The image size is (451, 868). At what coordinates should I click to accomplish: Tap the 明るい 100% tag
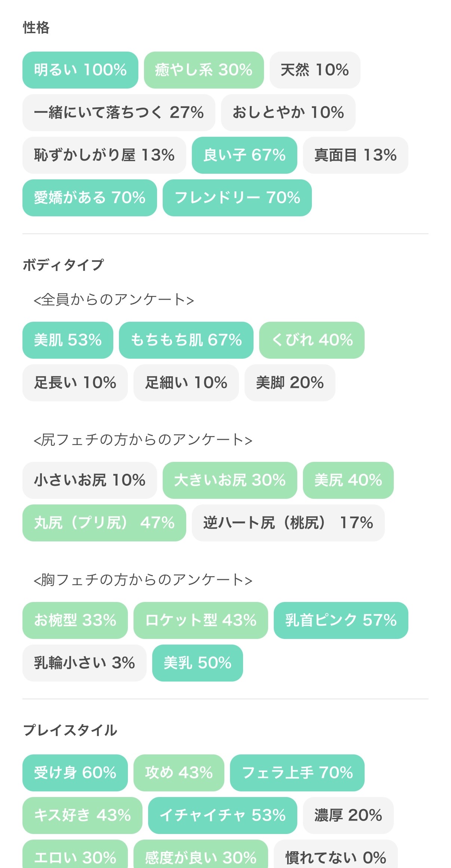tap(80, 70)
